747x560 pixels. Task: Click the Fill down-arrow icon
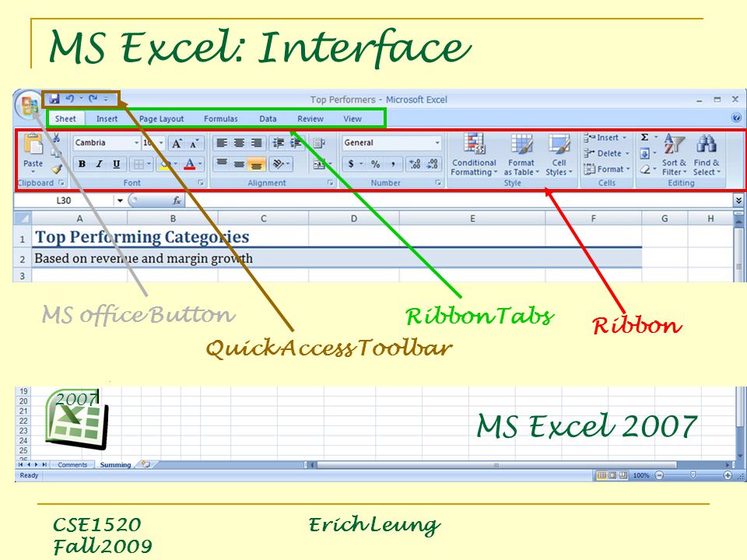click(645, 153)
